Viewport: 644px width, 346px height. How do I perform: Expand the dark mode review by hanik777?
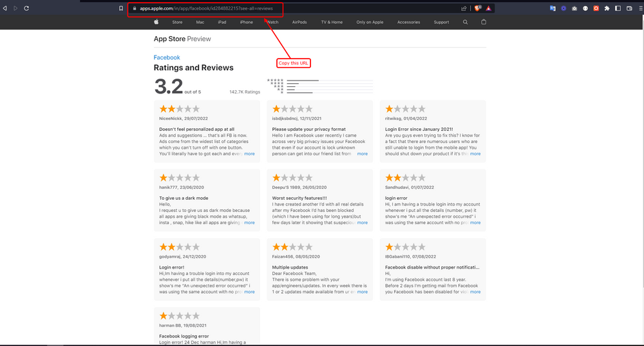(x=249, y=223)
